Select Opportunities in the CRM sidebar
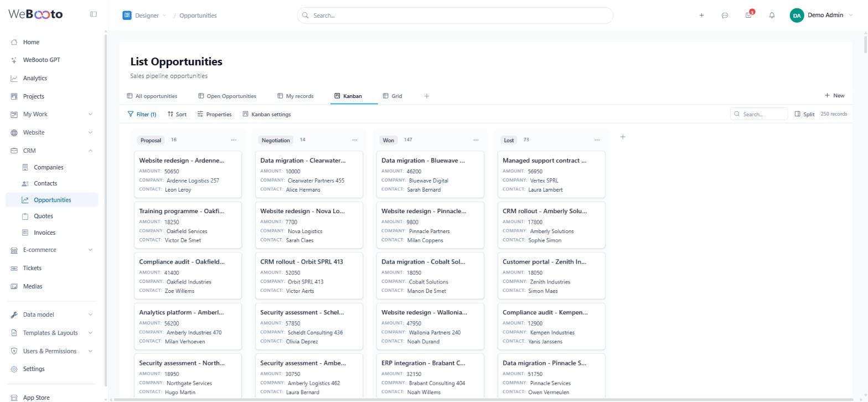Viewport: 868px width, 402px height. (x=52, y=200)
